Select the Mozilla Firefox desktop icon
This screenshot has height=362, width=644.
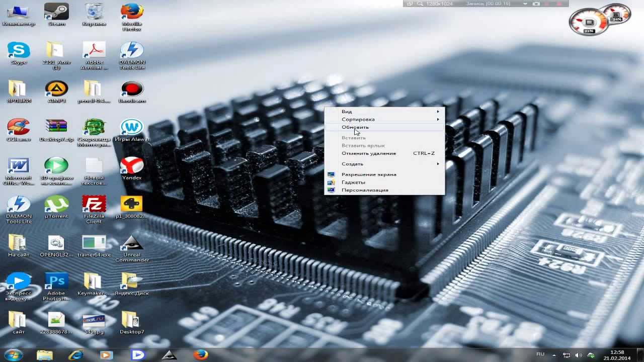[x=132, y=17]
